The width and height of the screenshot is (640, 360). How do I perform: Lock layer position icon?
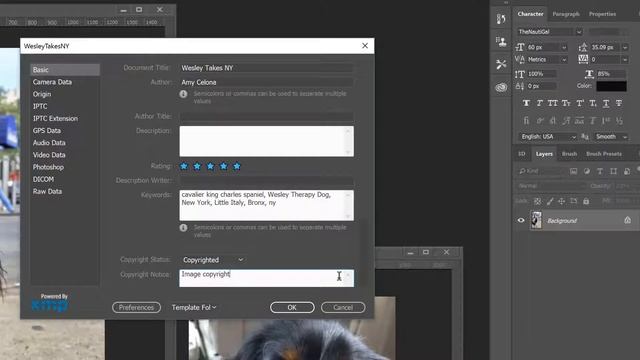(x=562, y=201)
